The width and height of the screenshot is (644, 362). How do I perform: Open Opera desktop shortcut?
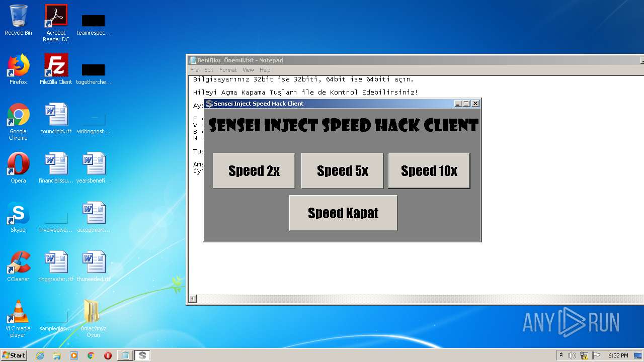[x=18, y=168]
